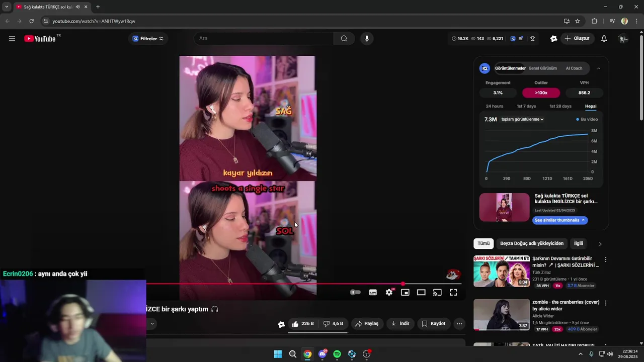Toggle the autoplay switch
Viewport: 644px width, 362px height.
(355, 293)
